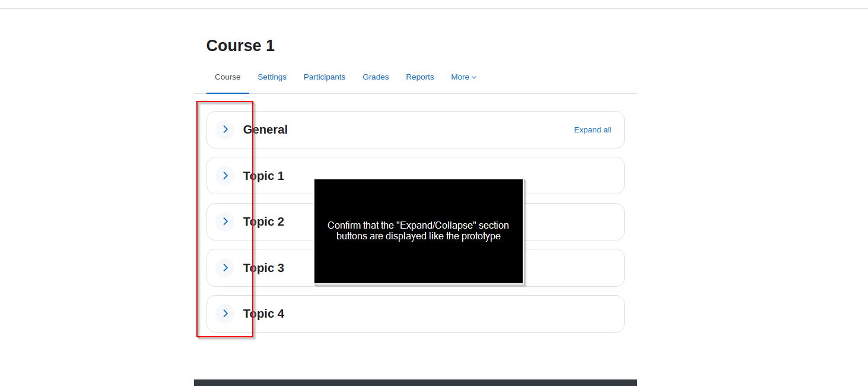Expand the Topic 2 section chevron
The image size is (868, 386).
pos(225,222)
